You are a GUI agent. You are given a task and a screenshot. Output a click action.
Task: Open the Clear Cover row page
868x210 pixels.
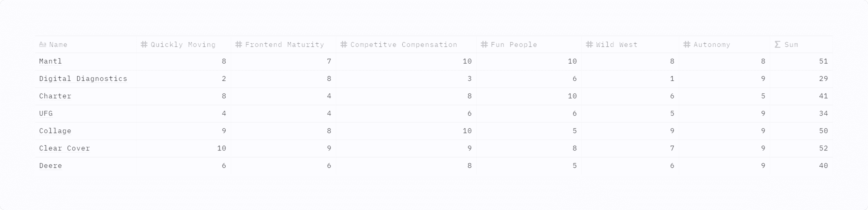point(64,148)
